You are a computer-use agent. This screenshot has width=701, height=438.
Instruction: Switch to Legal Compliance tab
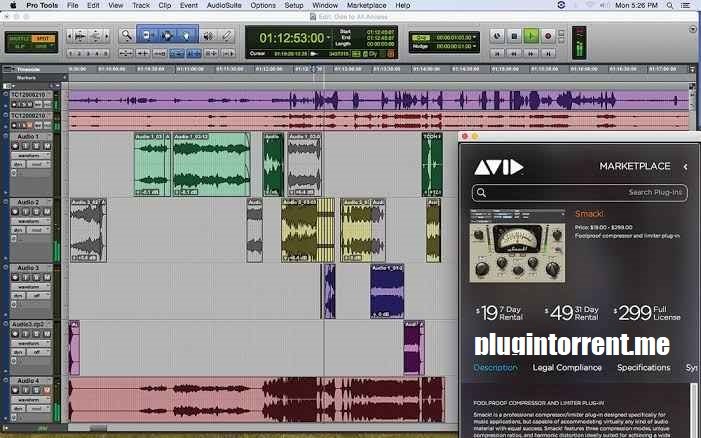[x=567, y=368]
